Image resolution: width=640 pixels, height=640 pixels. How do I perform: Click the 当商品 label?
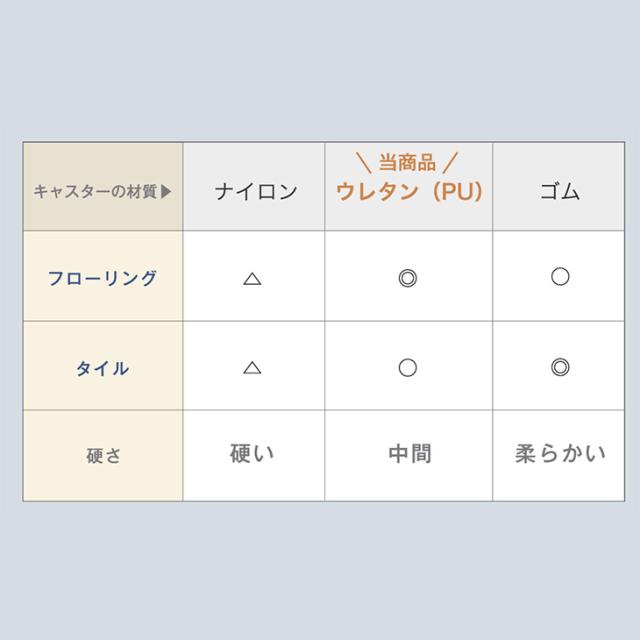408,162
